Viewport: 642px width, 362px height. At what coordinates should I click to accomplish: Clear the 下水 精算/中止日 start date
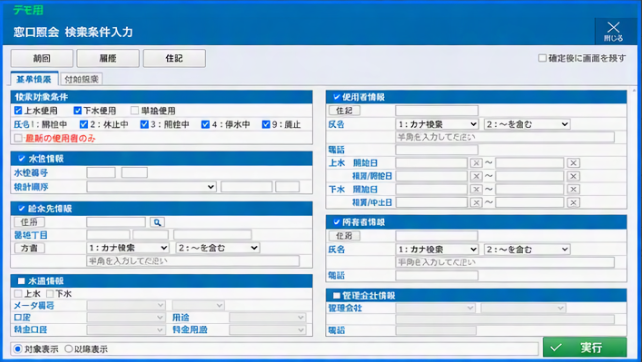(476, 202)
